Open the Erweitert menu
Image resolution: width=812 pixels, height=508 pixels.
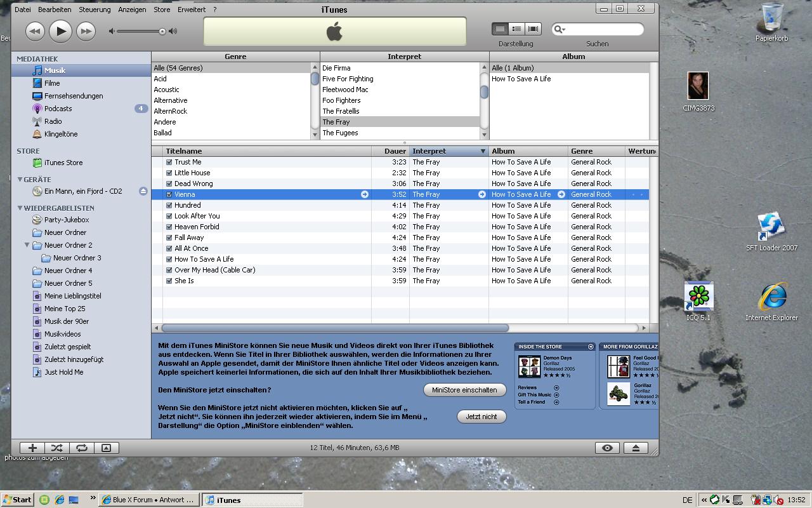click(191, 10)
